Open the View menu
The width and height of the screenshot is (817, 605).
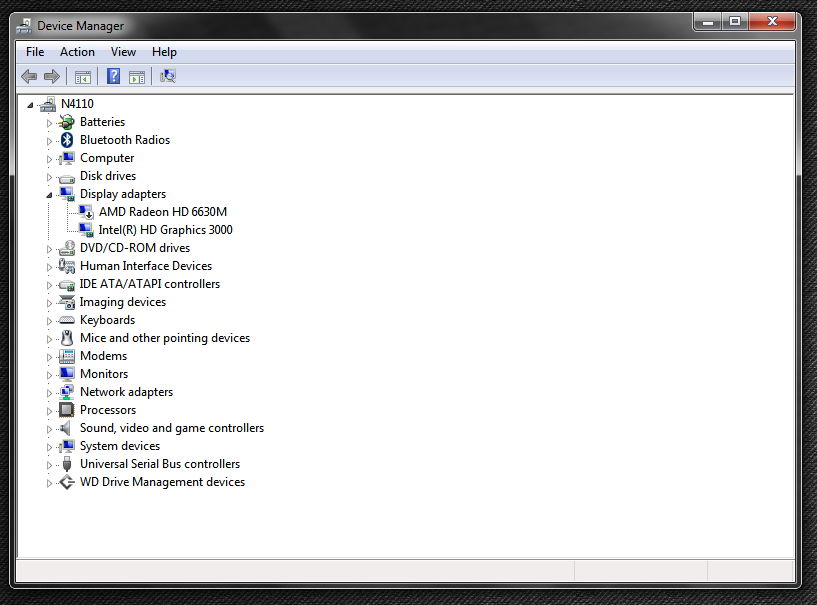(123, 52)
